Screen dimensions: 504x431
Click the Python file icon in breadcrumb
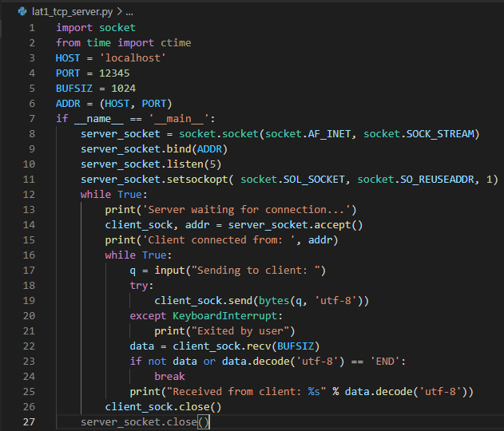(x=22, y=12)
